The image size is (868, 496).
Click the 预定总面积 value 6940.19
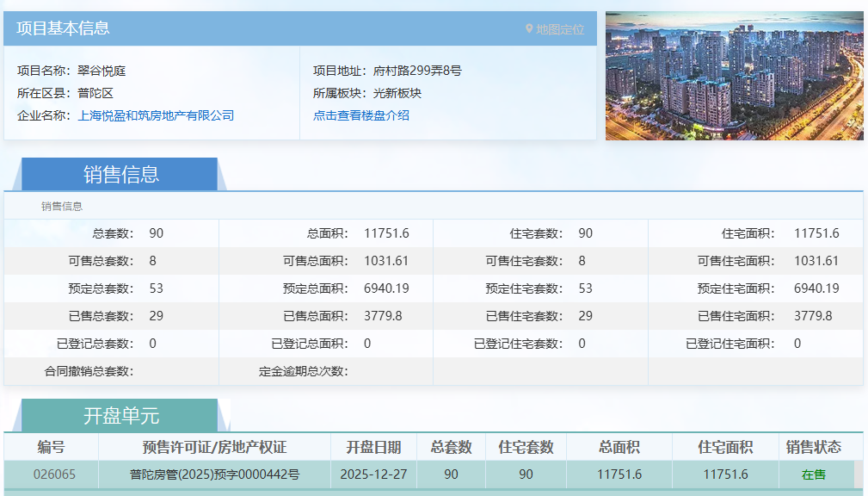[x=386, y=288]
